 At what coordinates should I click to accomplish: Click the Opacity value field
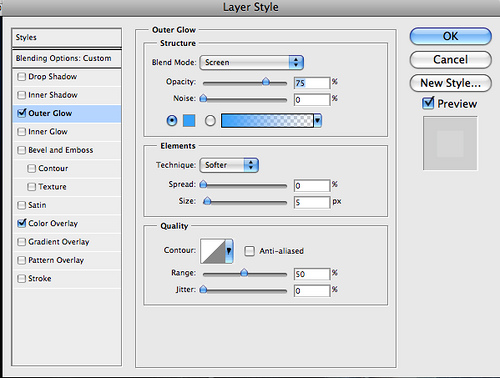point(312,83)
